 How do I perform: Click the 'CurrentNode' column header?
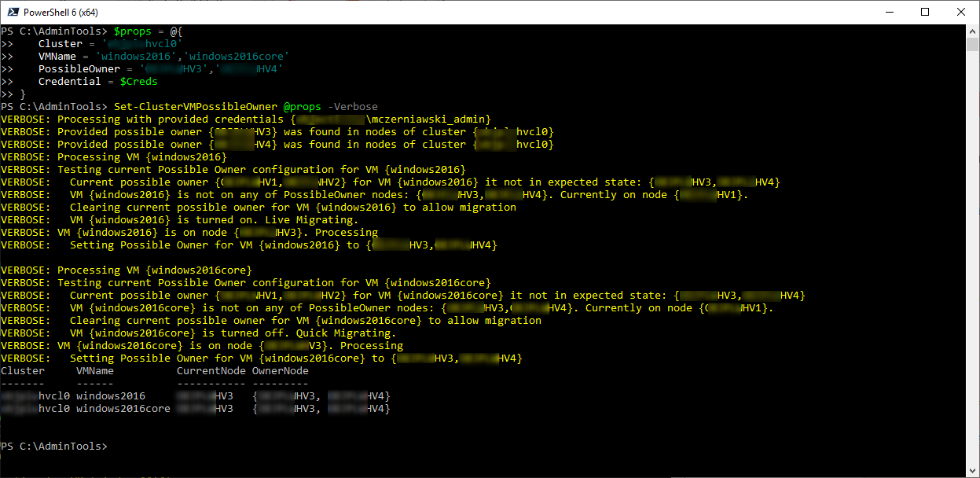[x=211, y=371]
